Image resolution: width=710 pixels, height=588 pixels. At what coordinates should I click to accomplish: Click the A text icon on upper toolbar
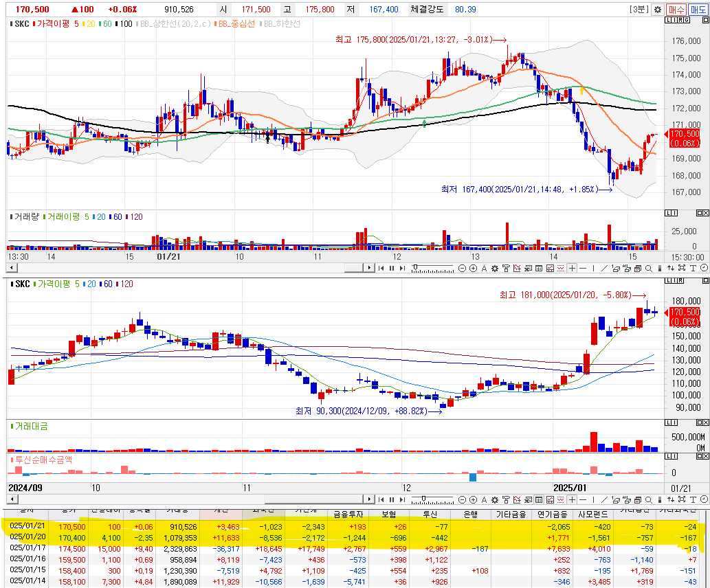484,269
